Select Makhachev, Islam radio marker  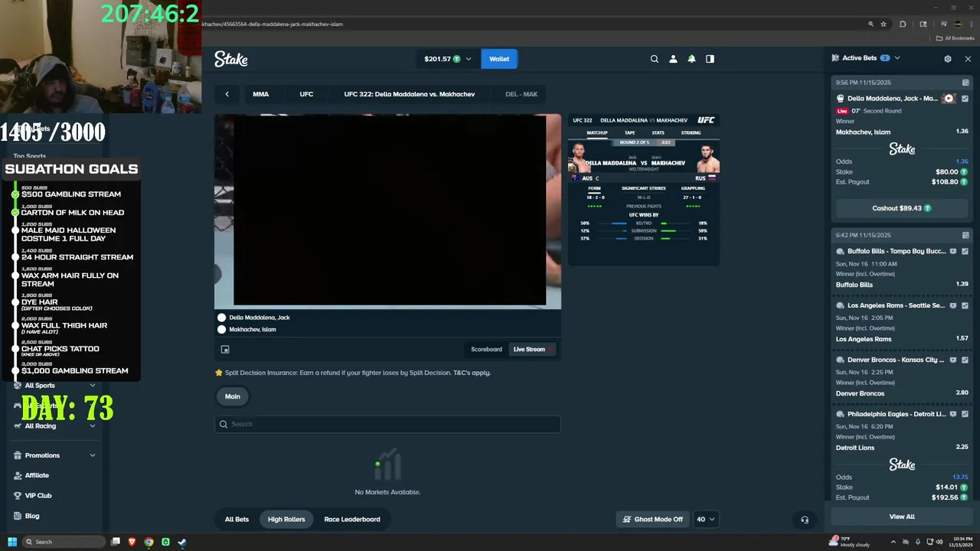[x=221, y=330]
